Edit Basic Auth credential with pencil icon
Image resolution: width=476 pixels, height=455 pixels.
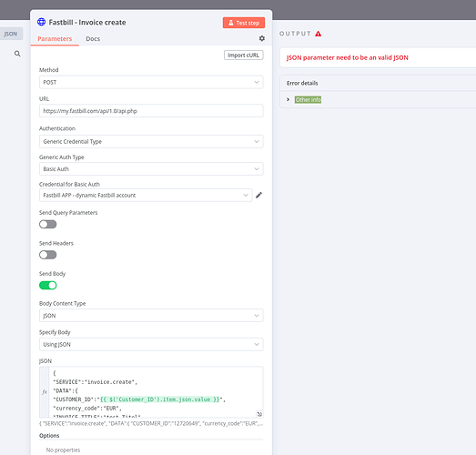(x=258, y=195)
